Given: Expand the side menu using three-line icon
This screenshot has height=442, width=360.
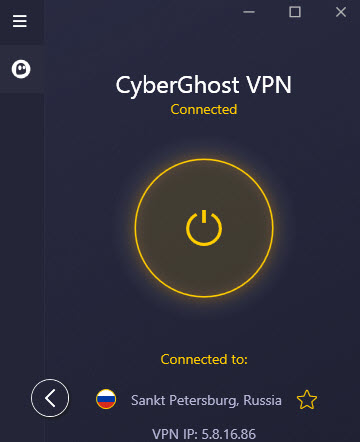Looking at the screenshot, I should 20,21.
